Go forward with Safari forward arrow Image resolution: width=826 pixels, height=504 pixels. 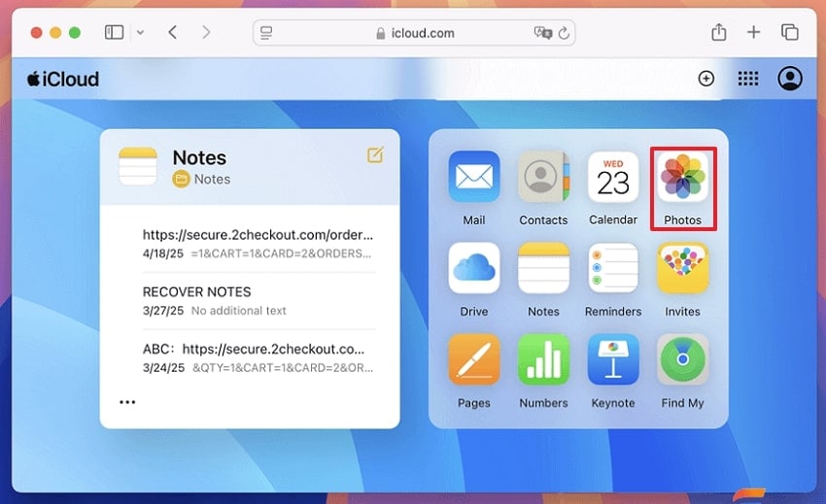coord(206,33)
